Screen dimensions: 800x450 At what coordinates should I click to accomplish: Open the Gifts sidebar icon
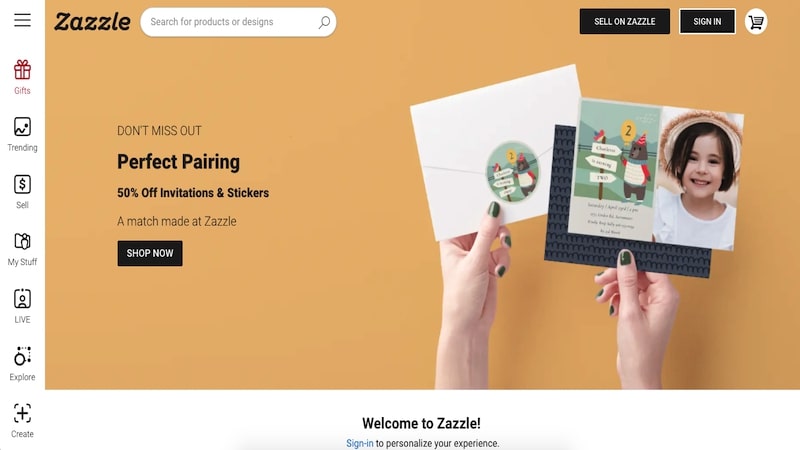point(22,70)
